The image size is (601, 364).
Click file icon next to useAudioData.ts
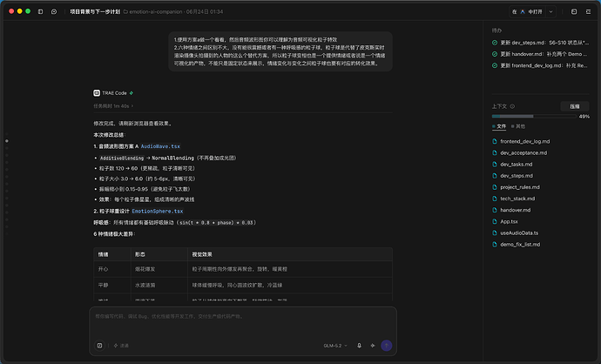pyautogui.click(x=495, y=233)
